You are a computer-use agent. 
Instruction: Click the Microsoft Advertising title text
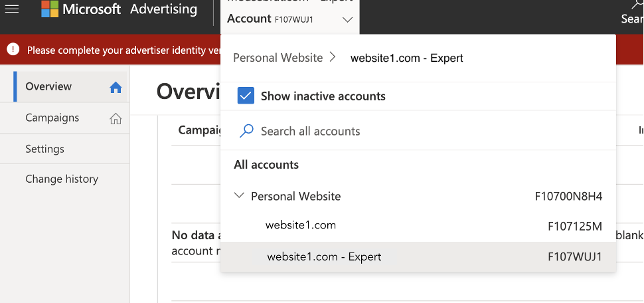[x=129, y=9]
